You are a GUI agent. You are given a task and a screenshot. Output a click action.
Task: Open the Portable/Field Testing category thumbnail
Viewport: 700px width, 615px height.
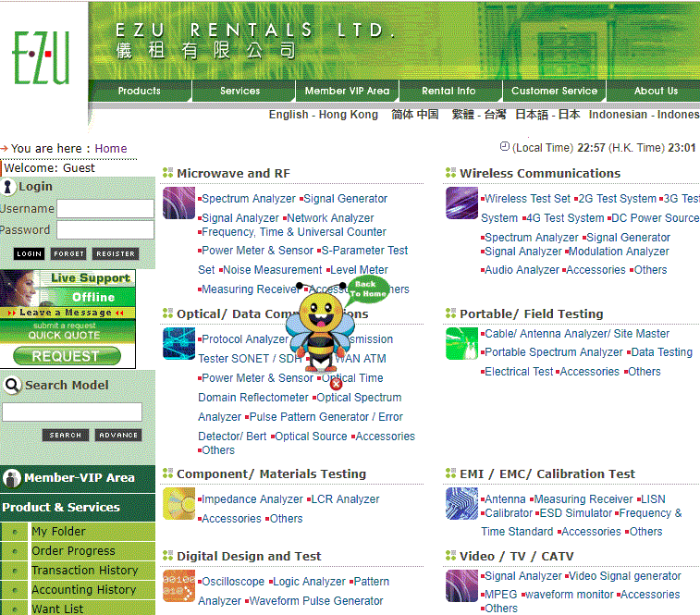(x=461, y=343)
